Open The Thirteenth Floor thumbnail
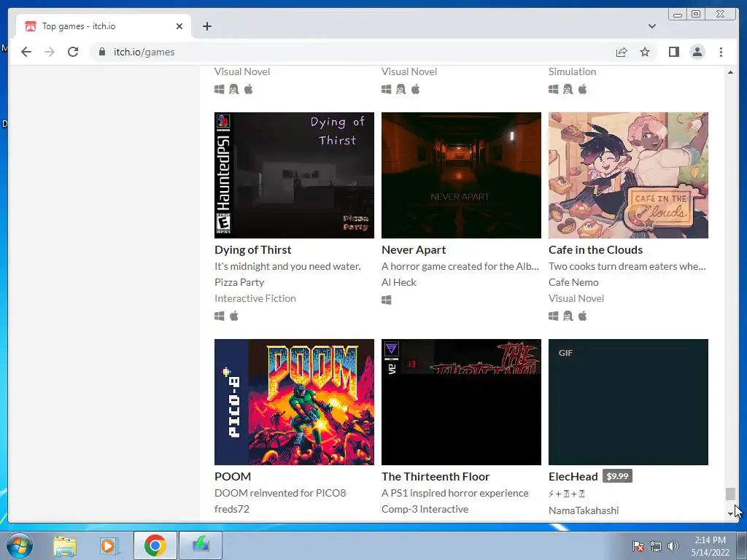Screen dimensions: 747x560 [461, 402]
